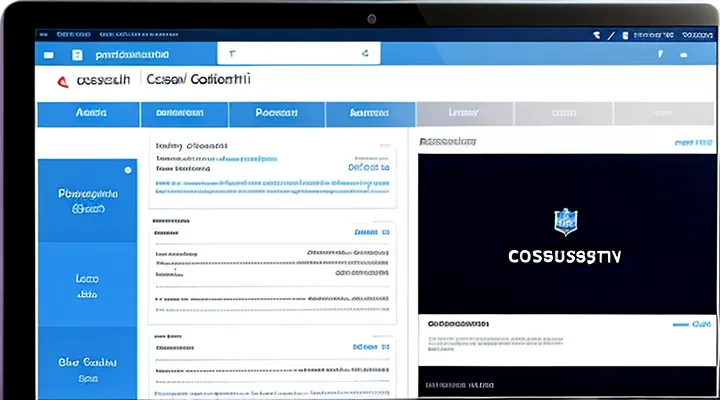Select the bottom item in left sidebar

86,368
